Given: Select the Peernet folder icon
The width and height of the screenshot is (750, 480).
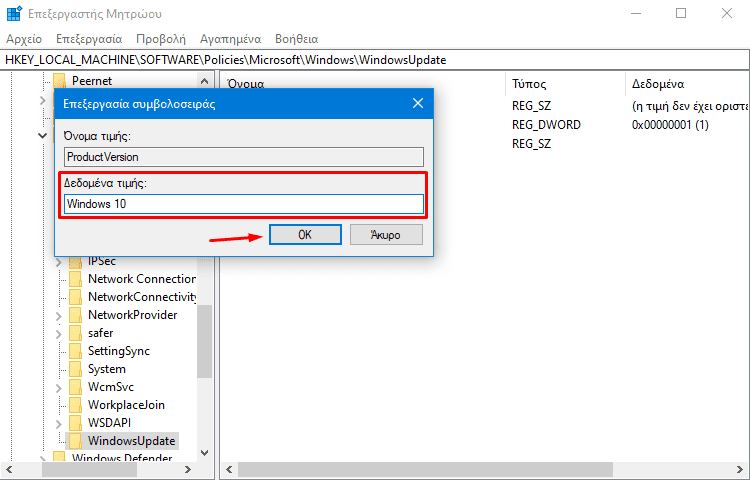Looking at the screenshot, I should click(x=59, y=80).
